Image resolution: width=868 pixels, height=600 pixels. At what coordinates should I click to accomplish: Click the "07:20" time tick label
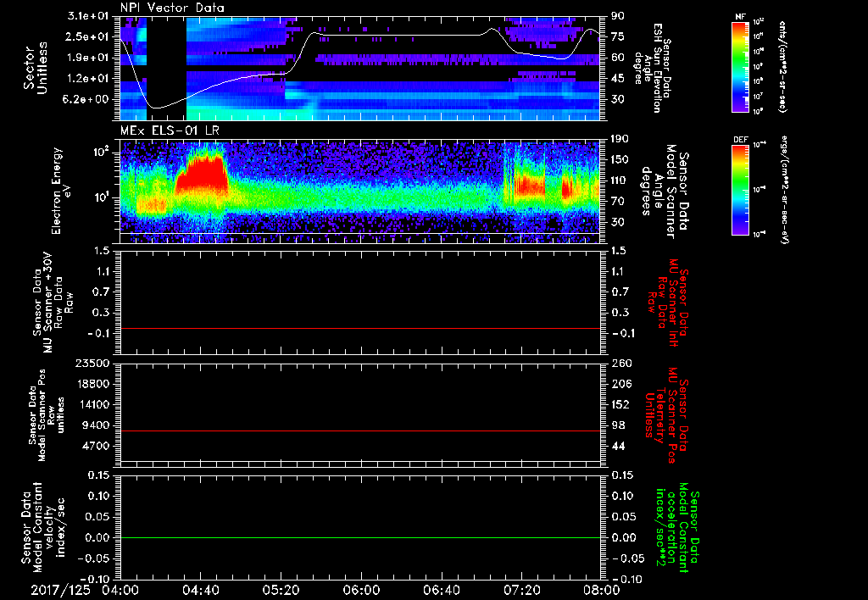pyautogui.click(x=521, y=590)
